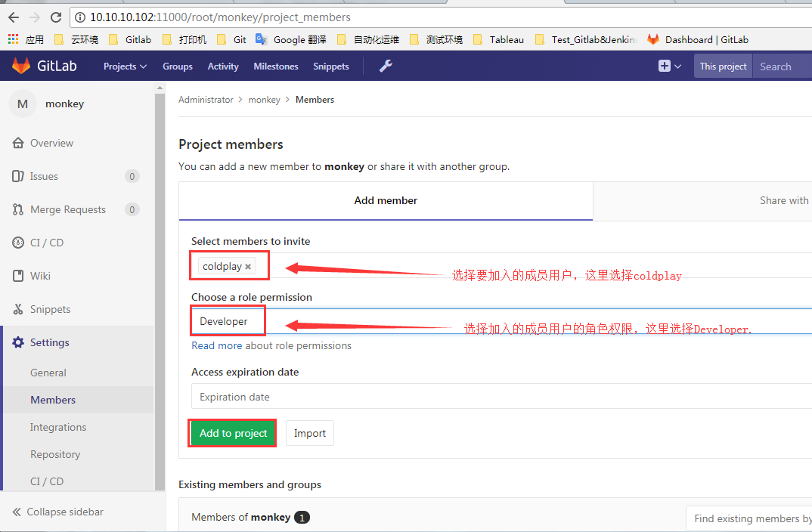Open Members under Settings
Viewport: 812px width, 532px height.
pyautogui.click(x=53, y=400)
